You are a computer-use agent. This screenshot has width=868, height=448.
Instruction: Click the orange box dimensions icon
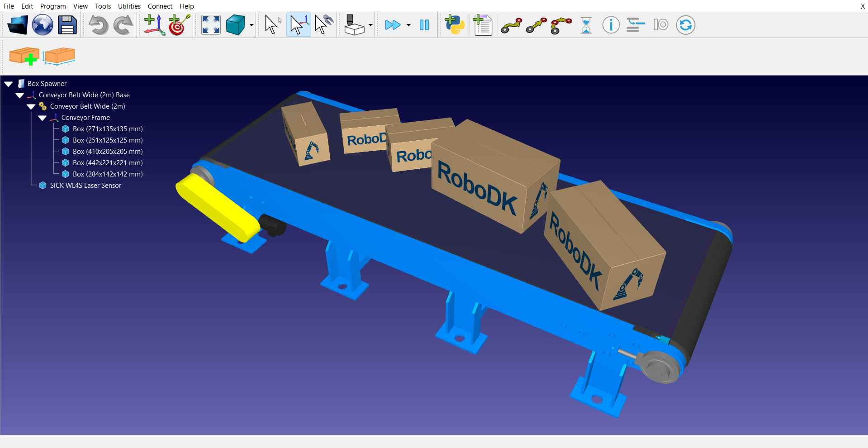point(59,57)
